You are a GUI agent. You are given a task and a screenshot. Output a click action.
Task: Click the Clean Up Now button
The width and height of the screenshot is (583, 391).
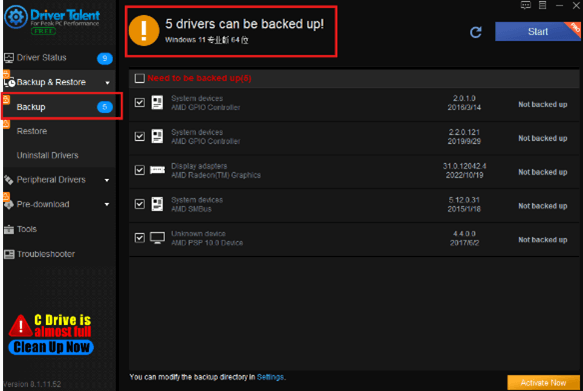pyautogui.click(x=51, y=347)
